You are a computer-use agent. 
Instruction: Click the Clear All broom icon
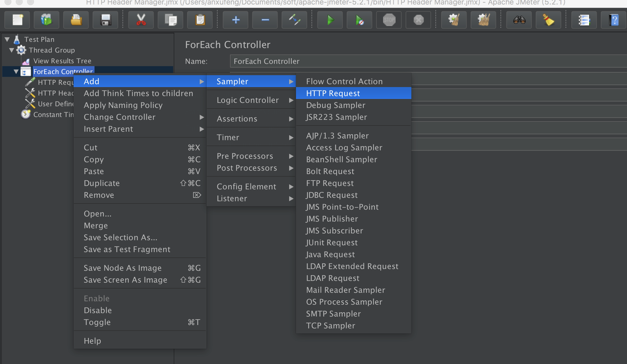[x=484, y=20]
